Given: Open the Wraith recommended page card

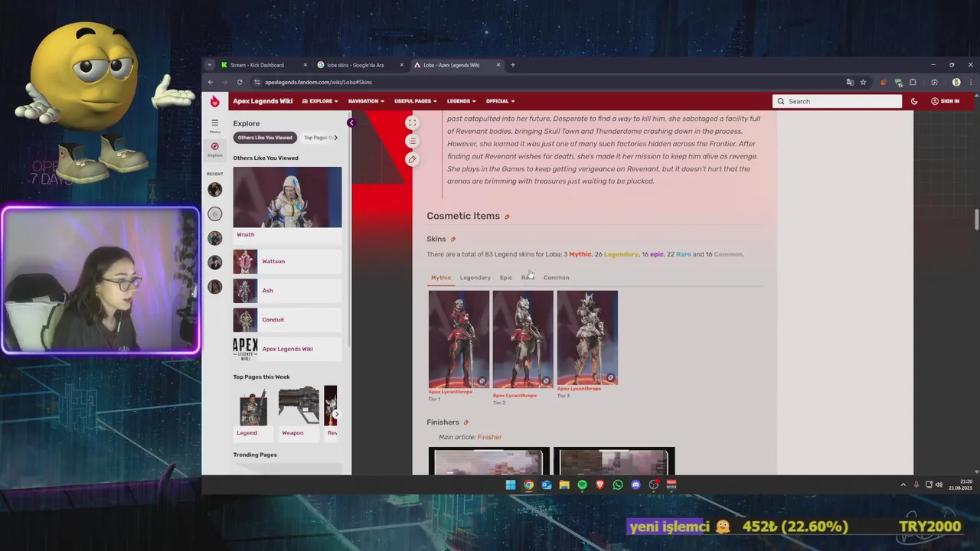Looking at the screenshot, I should pos(287,204).
